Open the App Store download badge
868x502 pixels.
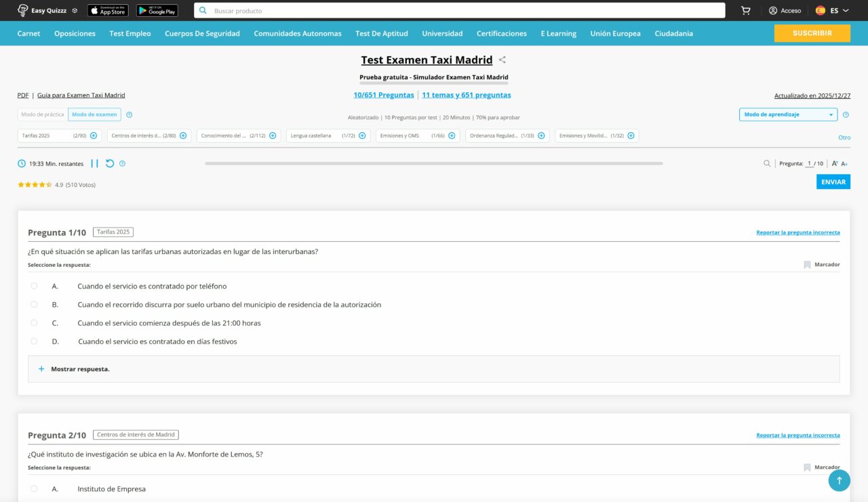tap(108, 11)
